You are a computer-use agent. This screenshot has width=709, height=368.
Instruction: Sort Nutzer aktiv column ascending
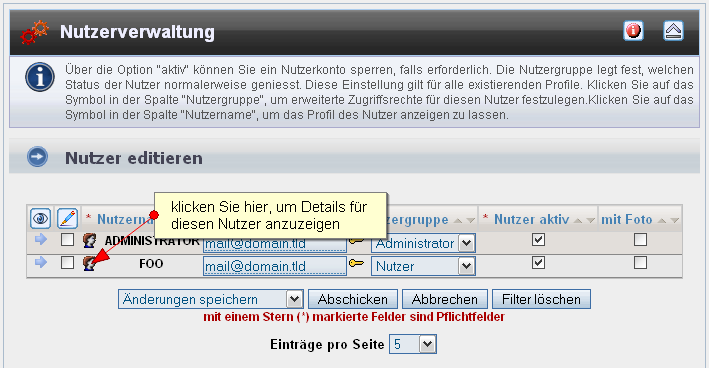pyautogui.click(x=578, y=221)
